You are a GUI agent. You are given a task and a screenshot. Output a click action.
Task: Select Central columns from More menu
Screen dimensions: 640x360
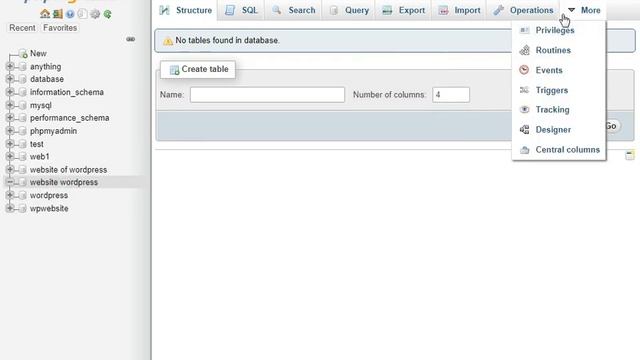(x=568, y=150)
